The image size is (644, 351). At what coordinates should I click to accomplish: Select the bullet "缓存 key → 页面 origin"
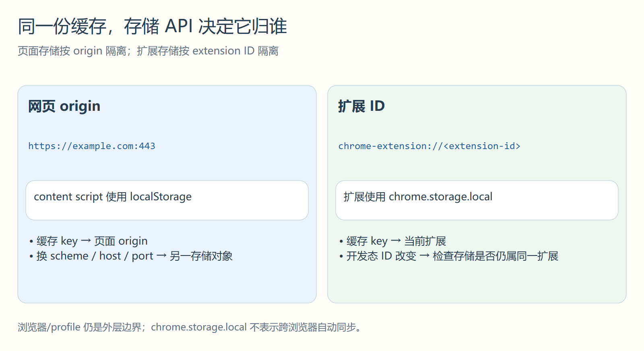coord(89,241)
